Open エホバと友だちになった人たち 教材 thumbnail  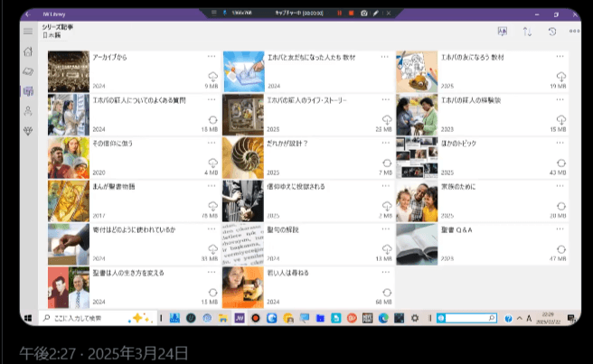pyautogui.click(x=243, y=71)
